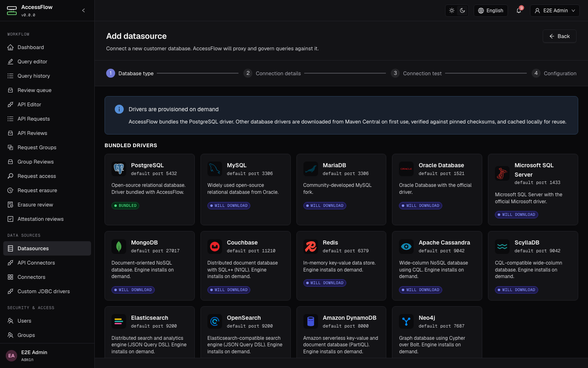Click the MariaDB card title

[334, 165]
